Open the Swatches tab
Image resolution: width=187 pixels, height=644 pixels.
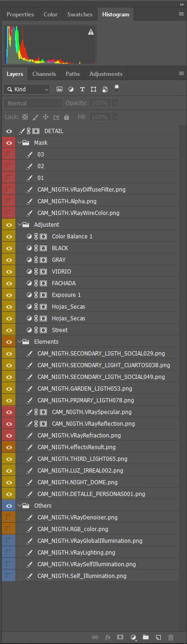(x=80, y=15)
